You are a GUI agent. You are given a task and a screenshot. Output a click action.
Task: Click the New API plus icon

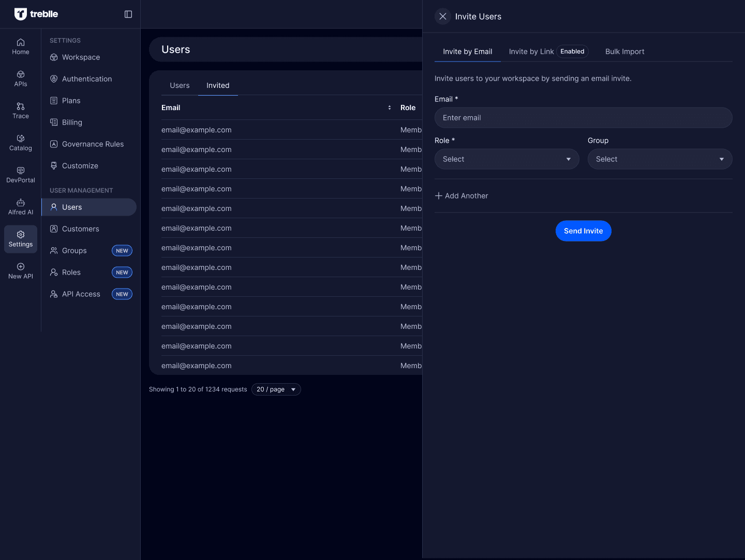pos(21,267)
